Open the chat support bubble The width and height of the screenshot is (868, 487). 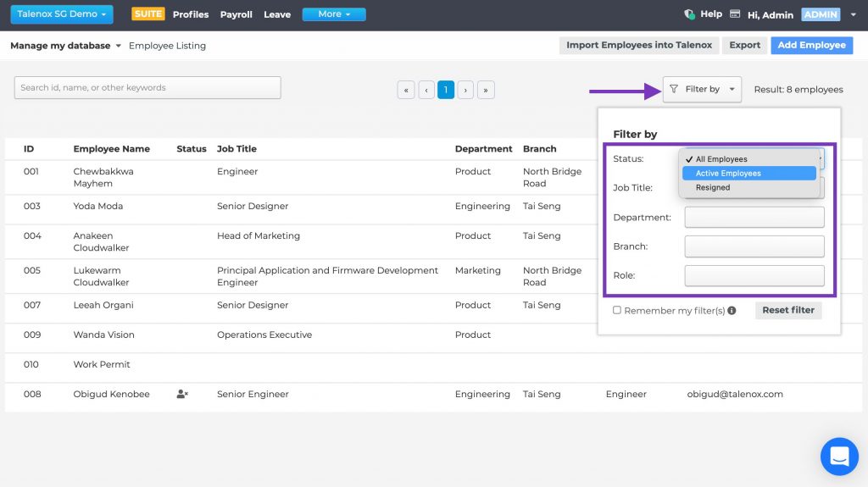coord(839,457)
